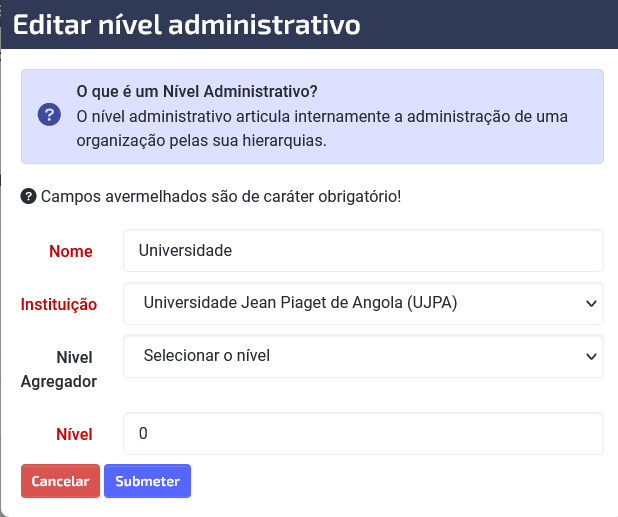Viewport: 618px width, 517px height.
Task: Open the Instituição dropdown
Action: tap(363, 303)
